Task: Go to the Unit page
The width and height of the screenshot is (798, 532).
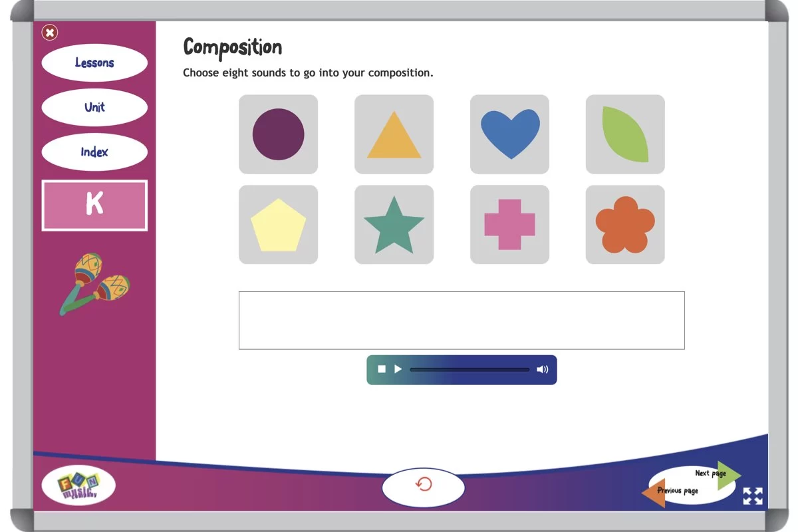Action: 94,107
